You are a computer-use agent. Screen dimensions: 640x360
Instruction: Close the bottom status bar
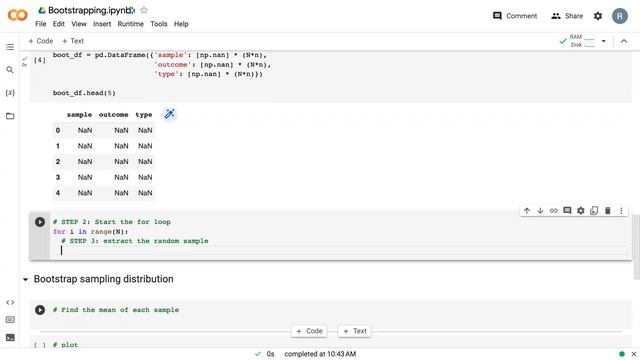click(633, 354)
